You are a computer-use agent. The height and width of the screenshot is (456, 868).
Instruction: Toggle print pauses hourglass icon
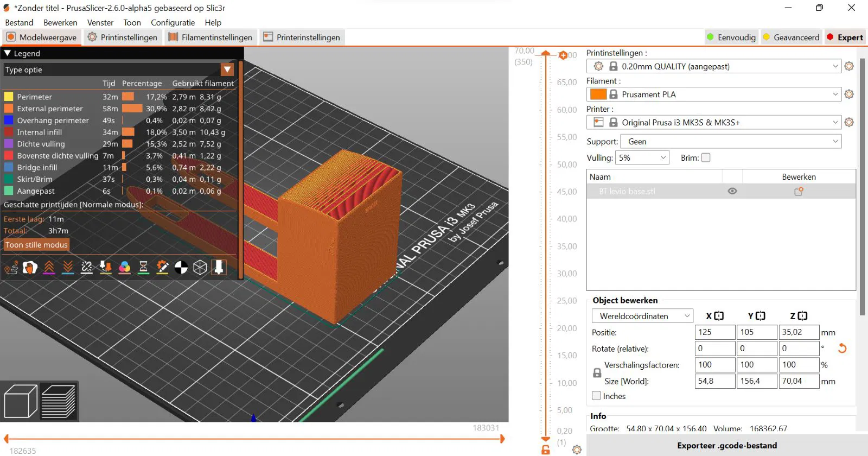[x=143, y=267]
